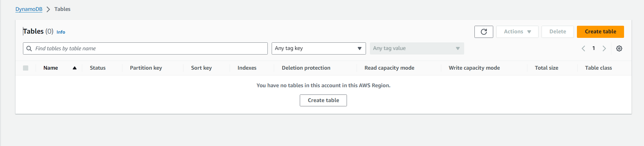
Task: Sort by Total size column header
Action: coord(546,68)
